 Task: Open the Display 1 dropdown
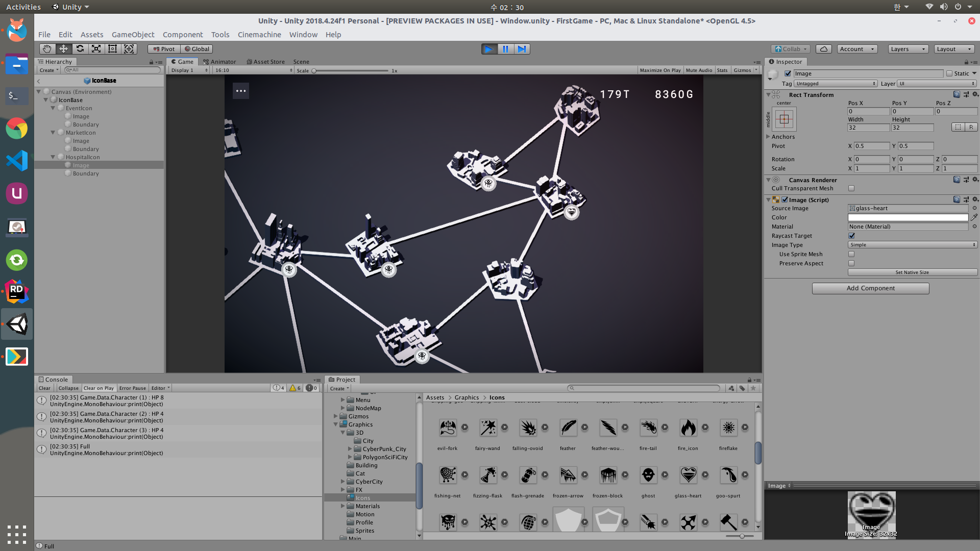point(189,70)
